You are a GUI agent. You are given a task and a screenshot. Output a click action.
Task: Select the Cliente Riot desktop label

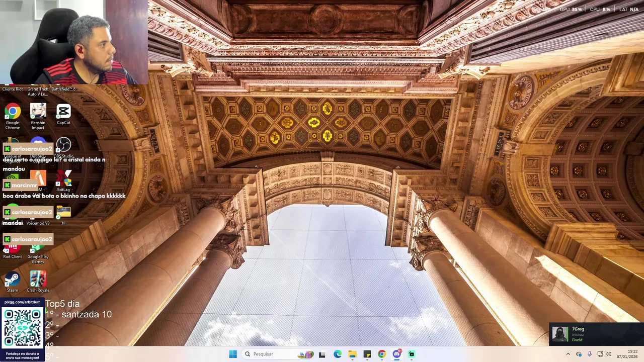coord(13,89)
